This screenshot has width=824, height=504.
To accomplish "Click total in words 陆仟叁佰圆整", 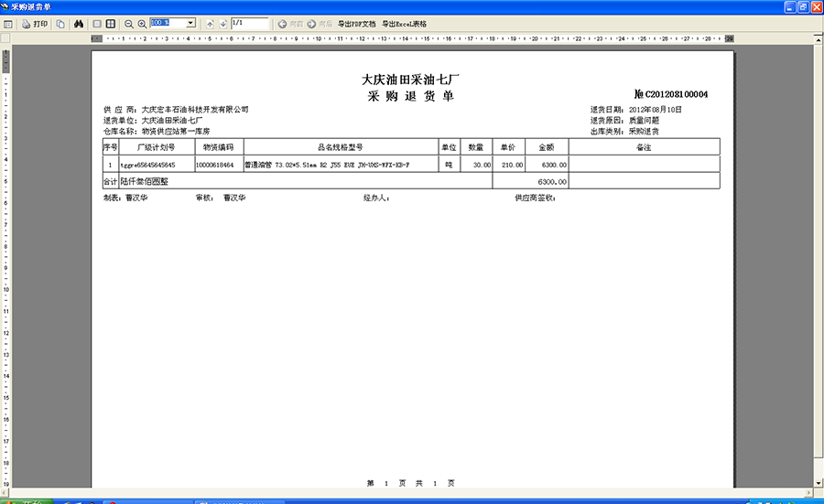I will [144, 182].
